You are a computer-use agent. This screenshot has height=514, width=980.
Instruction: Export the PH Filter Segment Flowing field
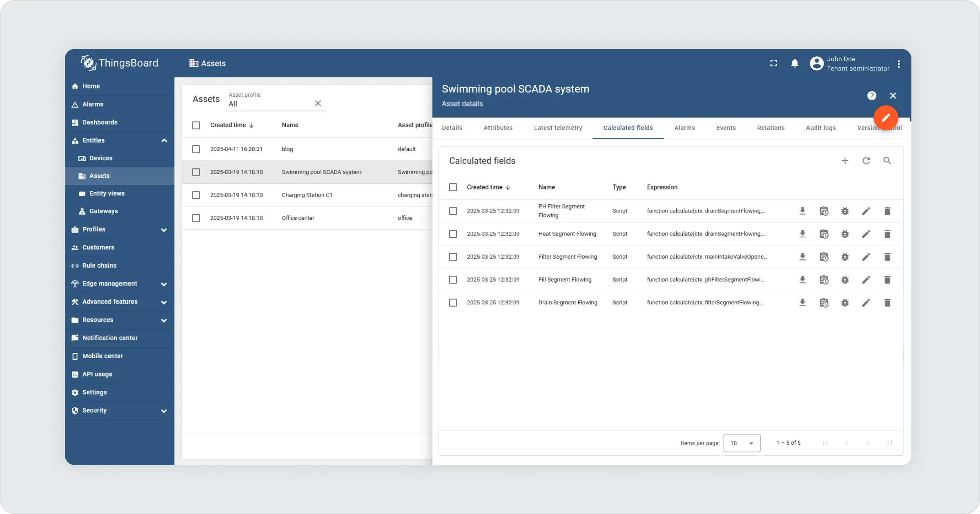(802, 211)
